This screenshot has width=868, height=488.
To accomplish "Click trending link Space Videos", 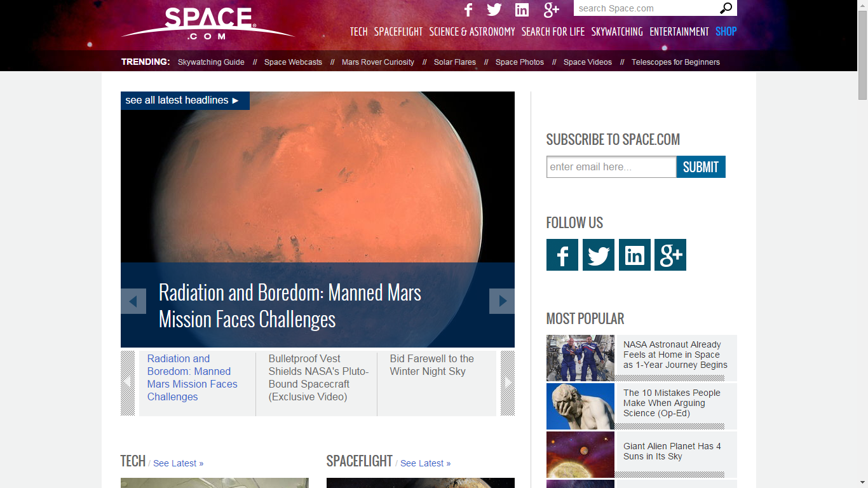I will coord(588,62).
